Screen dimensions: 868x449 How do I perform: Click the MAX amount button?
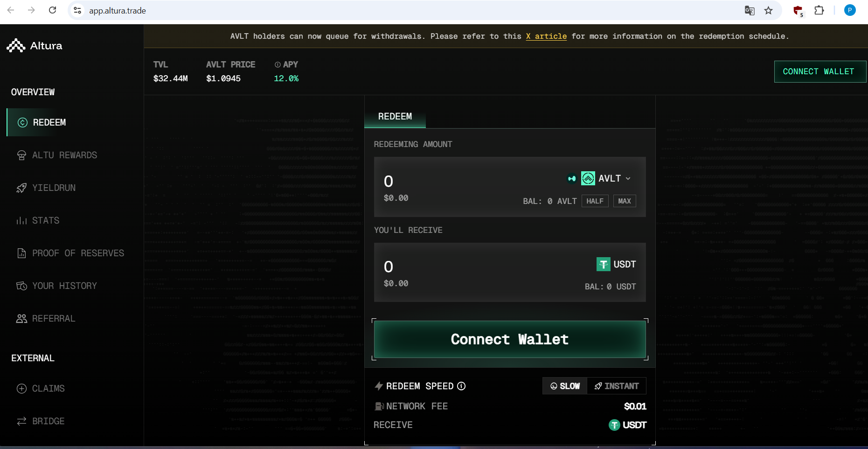625,201
